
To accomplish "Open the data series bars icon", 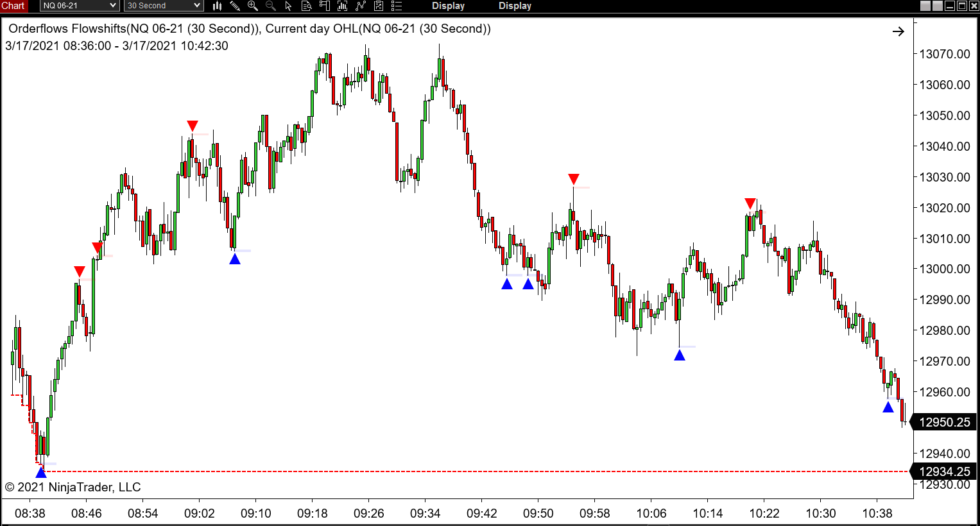I will 343,6.
